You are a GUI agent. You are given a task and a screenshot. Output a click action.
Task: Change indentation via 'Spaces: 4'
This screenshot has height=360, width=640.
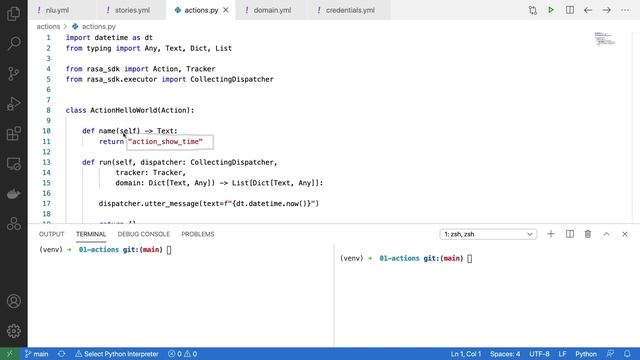(505, 354)
